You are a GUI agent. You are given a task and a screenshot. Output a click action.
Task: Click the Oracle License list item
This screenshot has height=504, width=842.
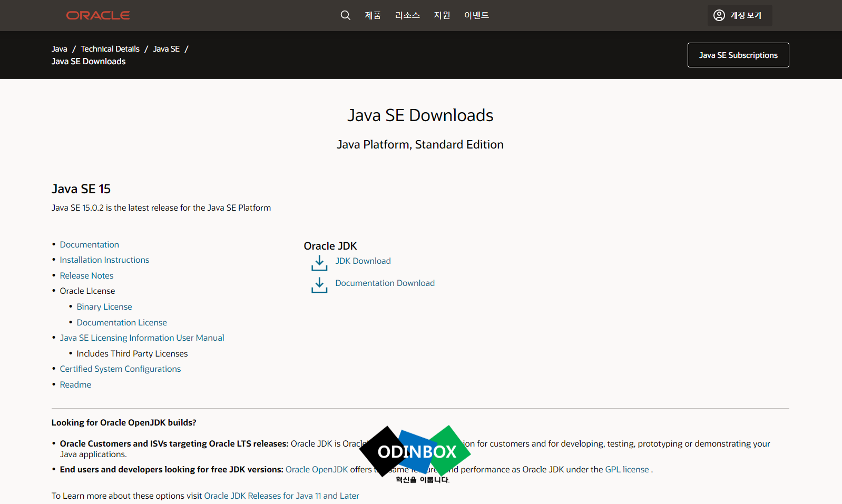(x=87, y=291)
